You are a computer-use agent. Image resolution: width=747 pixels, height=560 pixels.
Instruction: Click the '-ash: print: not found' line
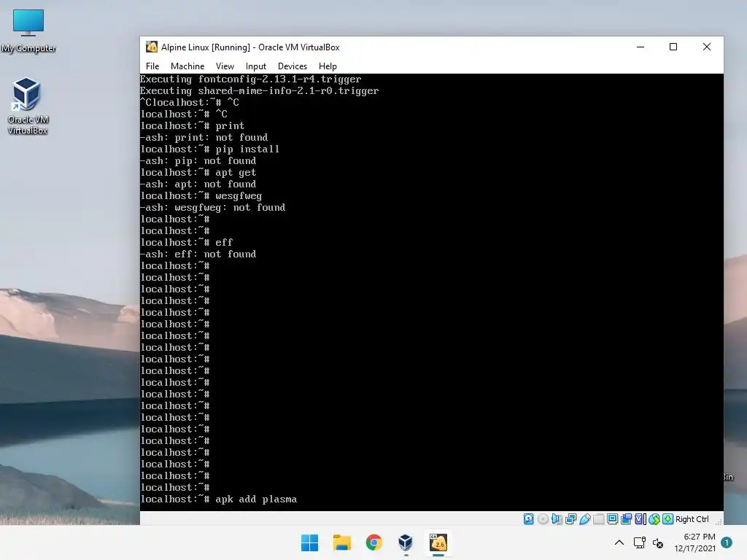(204, 137)
